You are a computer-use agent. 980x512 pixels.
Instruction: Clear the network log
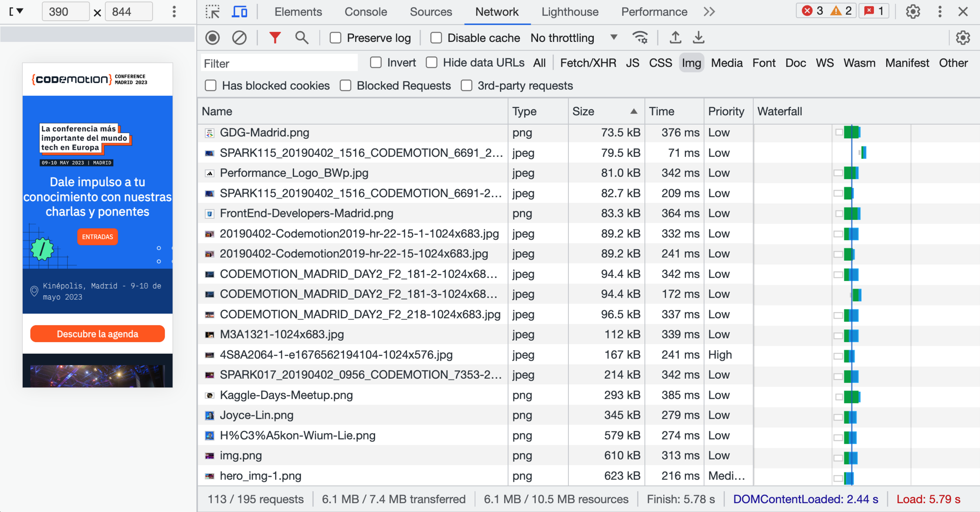click(x=239, y=38)
